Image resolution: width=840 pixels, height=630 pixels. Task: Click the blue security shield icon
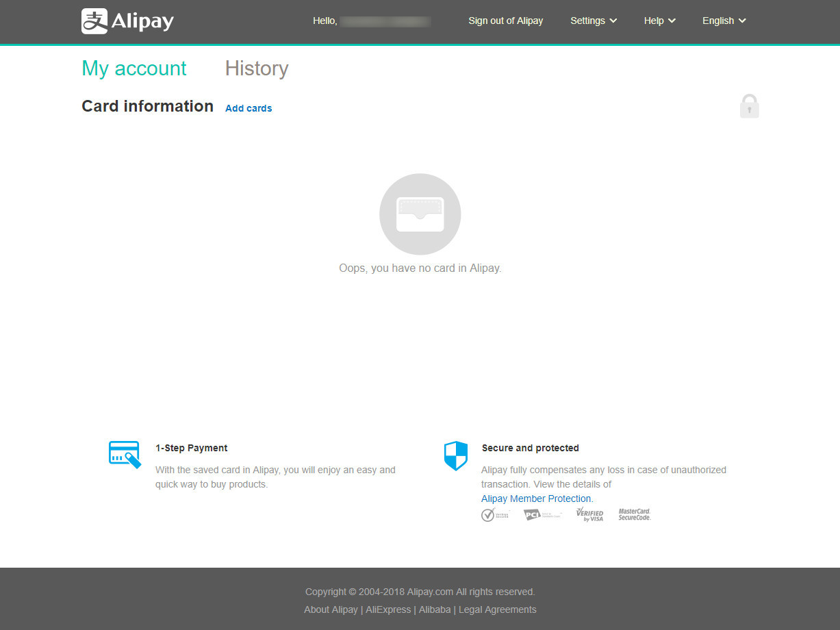(455, 456)
